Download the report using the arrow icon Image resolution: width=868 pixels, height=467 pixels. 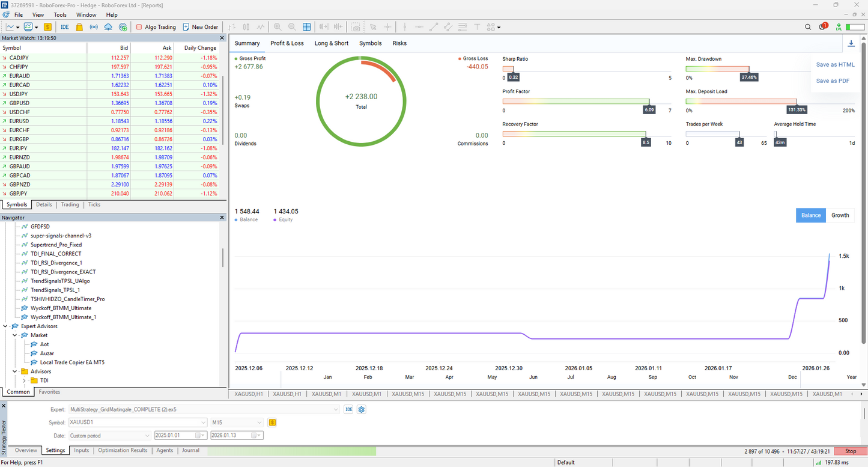click(852, 43)
